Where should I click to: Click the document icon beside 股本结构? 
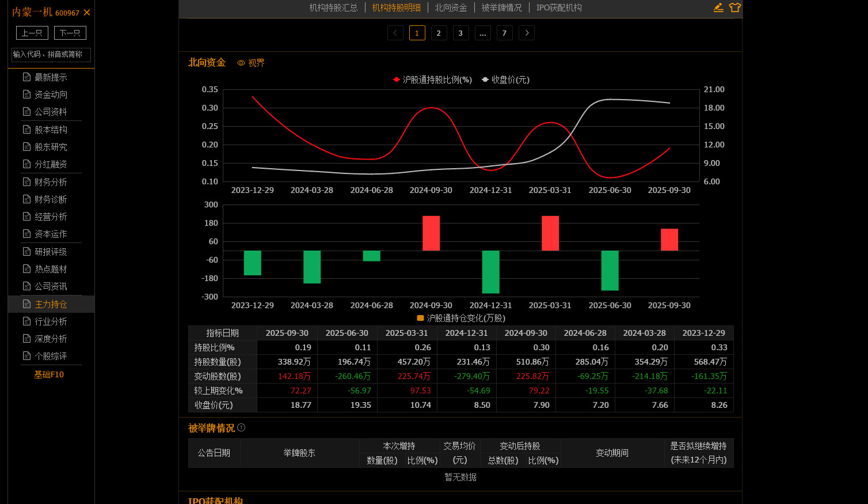click(26, 129)
